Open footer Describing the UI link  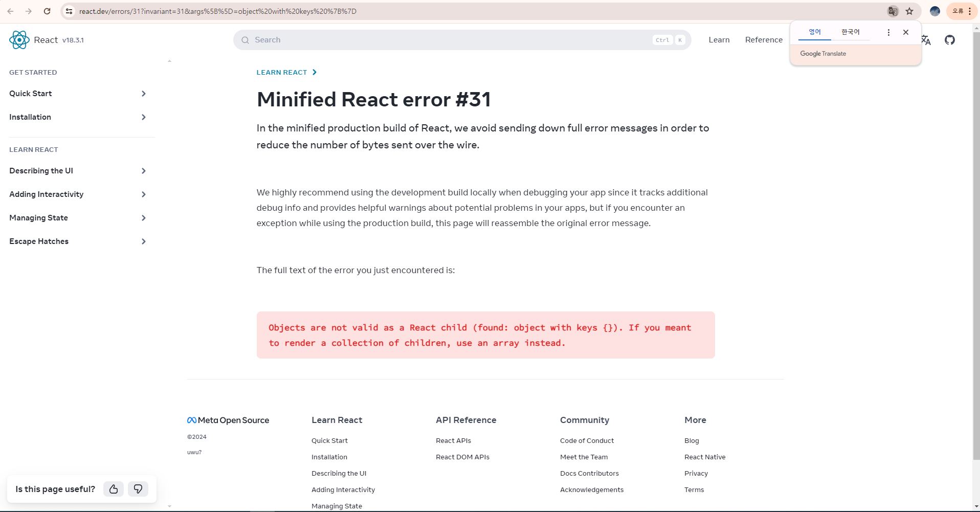(339, 473)
